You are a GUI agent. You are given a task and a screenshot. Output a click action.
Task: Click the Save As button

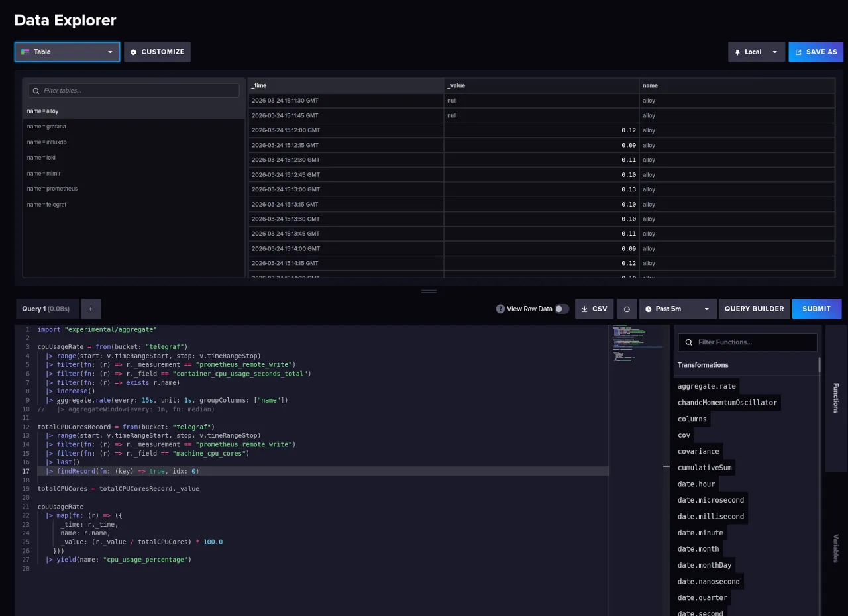pos(816,52)
